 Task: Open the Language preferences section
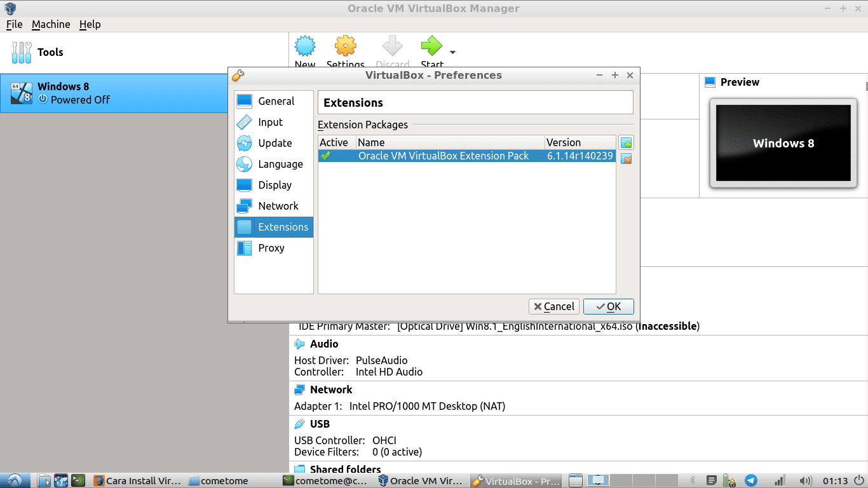click(x=273, y=164)
